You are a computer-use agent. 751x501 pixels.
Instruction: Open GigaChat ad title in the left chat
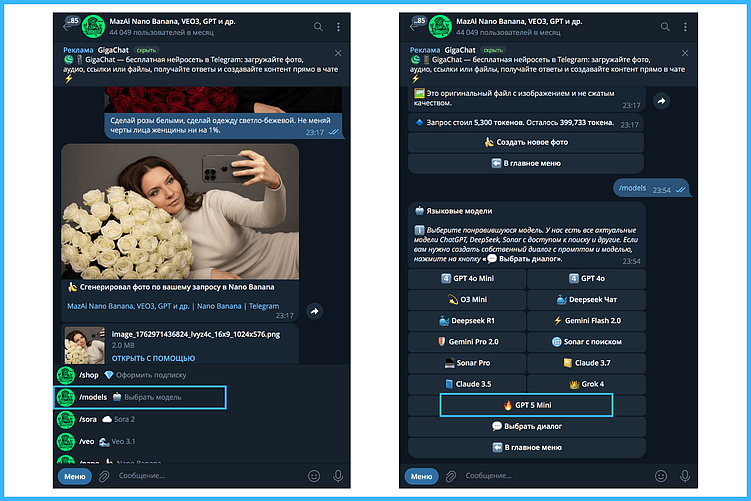(x=113, y=50)
